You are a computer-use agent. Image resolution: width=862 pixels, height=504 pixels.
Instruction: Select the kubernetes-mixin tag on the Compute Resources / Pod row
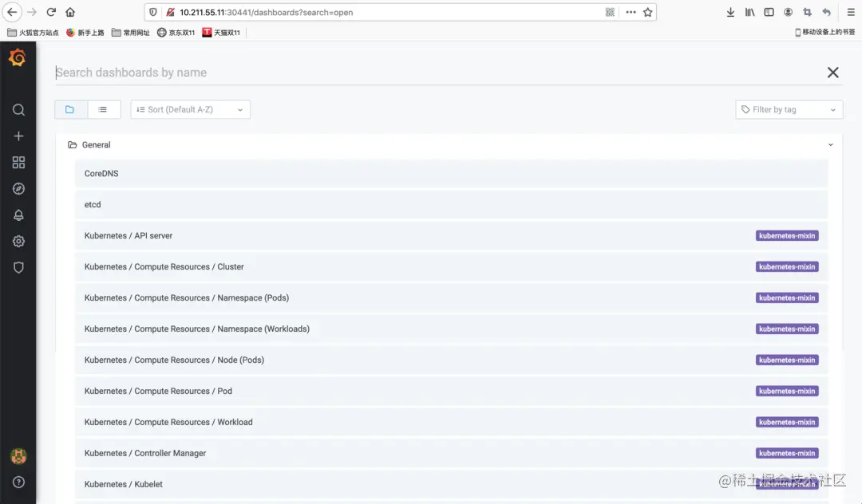click(x=787, y=391)
